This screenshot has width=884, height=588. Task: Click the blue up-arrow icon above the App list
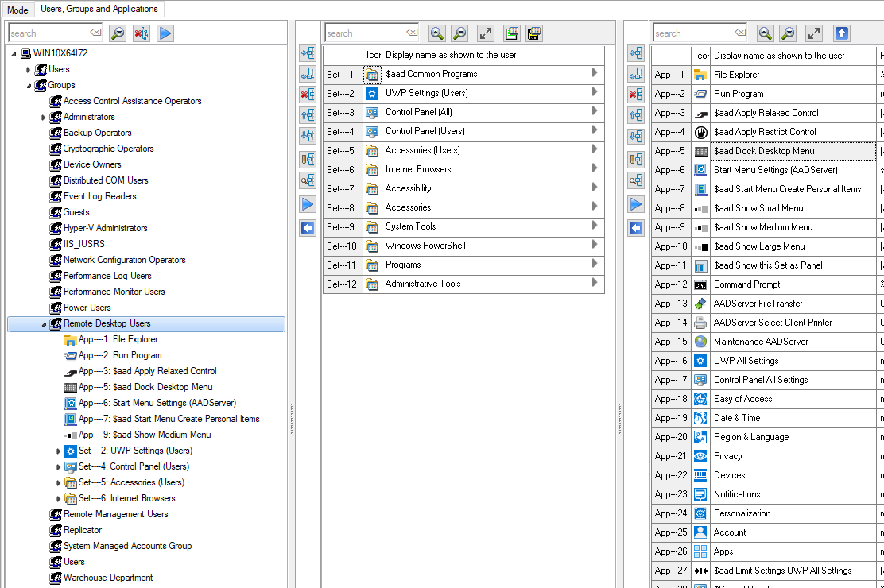[841, 33]
